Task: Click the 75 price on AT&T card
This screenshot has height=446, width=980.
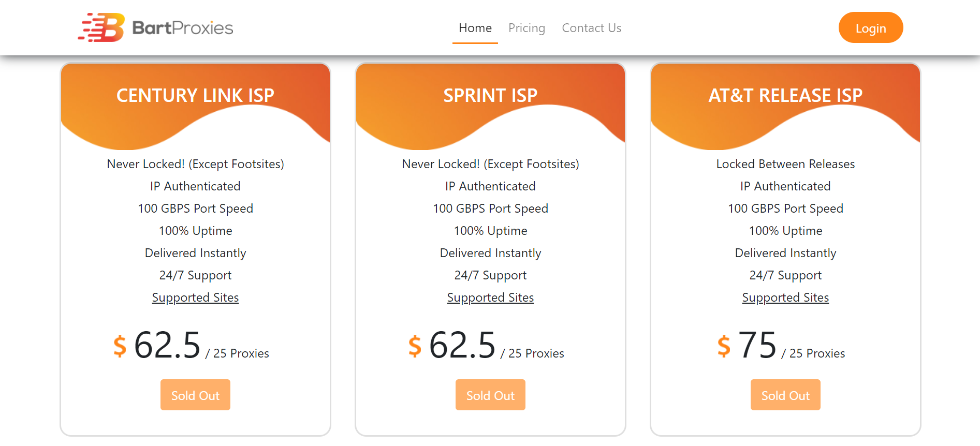Action: point(757,345)
